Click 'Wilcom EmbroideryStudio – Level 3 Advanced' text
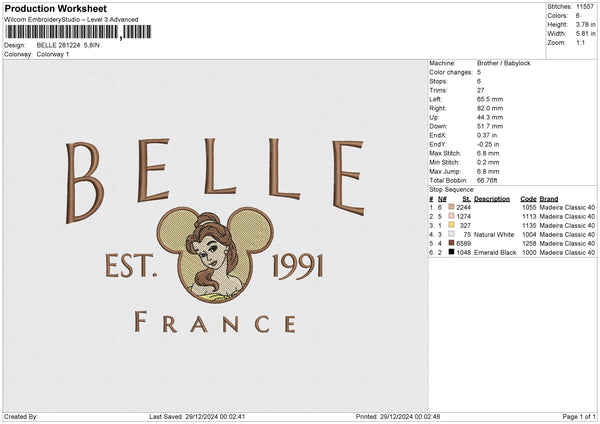600x424 pixels. 71,20
